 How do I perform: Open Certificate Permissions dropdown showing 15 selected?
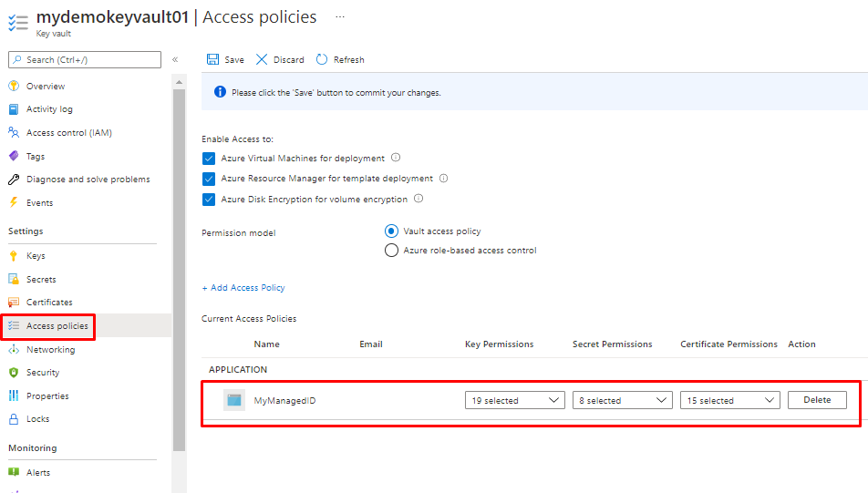(x=729, y=400)
